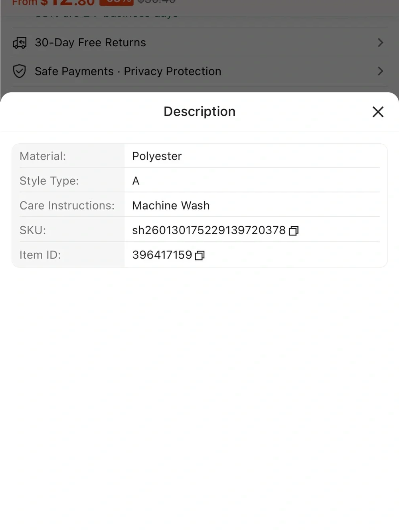The width and height of the screenshot is (399, 532).
Task: Close the Description panel with the X
Action: click(x=378, y=112)
